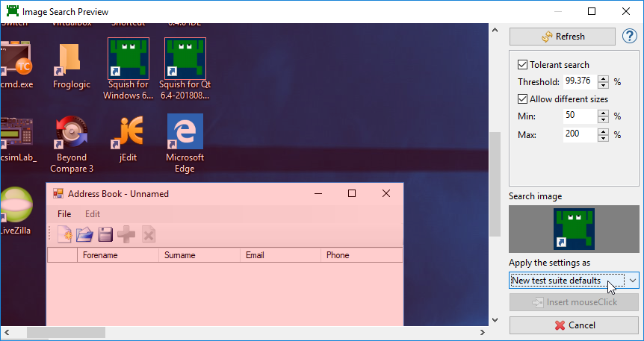Click the Insert mouseClick button
644x341 pixels.
[574, 303]
